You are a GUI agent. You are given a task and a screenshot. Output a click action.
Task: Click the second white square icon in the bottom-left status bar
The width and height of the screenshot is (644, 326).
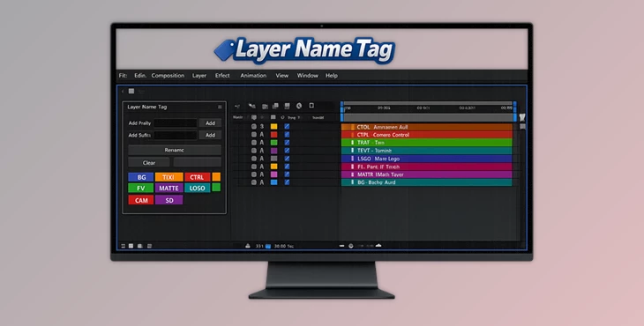coord(131,246)
